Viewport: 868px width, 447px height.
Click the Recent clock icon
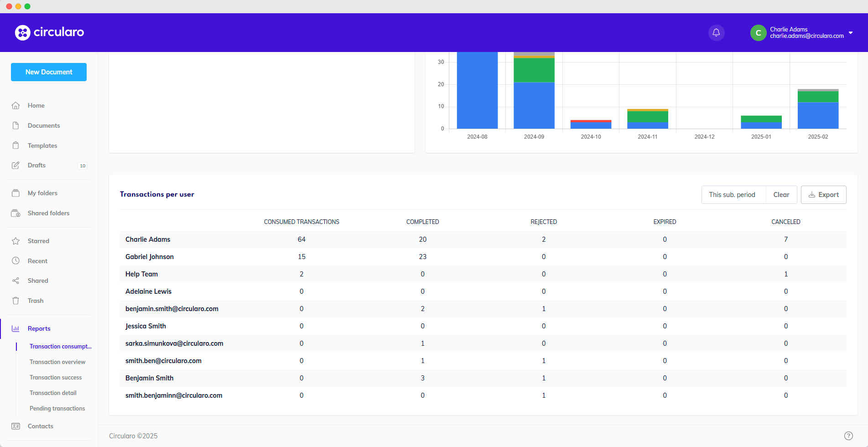[x=16, y=261]
